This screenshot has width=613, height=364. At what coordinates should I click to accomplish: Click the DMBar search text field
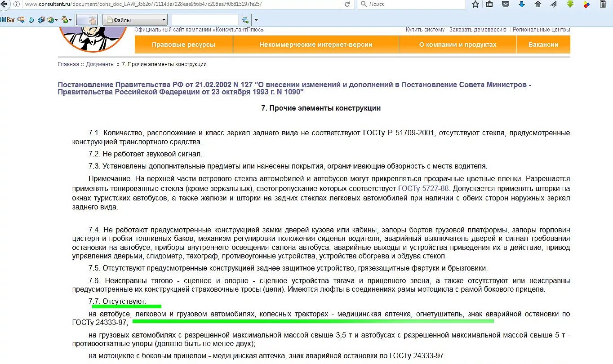tap(205, 20)
